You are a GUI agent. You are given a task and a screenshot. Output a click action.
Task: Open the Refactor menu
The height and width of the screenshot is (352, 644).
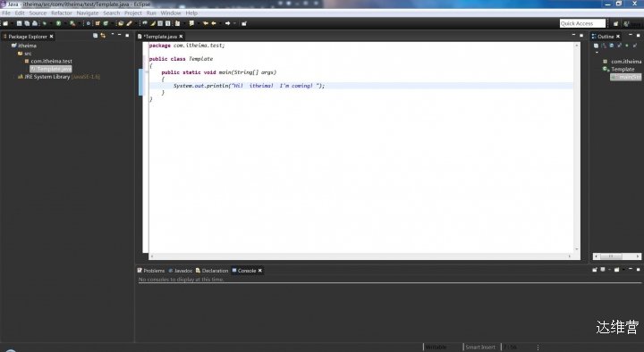tap(62, 13)
